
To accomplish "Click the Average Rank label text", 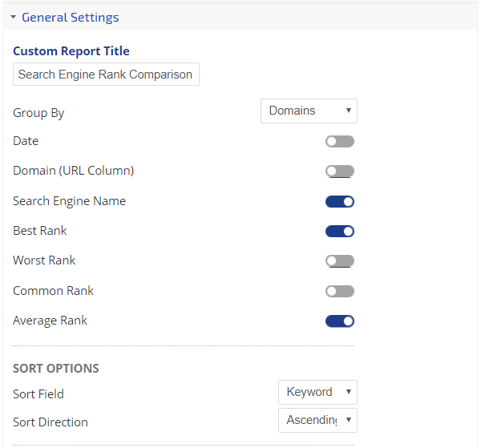I will [x=50, y=321].
